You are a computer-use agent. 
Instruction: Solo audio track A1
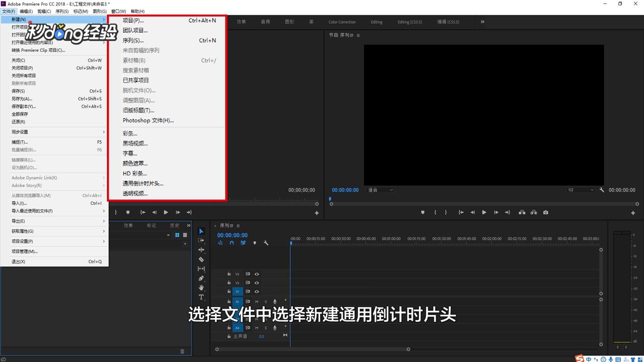266,302
